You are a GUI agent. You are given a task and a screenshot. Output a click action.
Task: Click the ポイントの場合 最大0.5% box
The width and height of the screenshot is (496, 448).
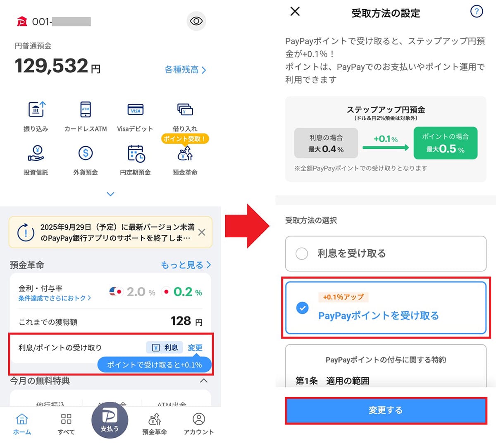click(x=446, y=143)
